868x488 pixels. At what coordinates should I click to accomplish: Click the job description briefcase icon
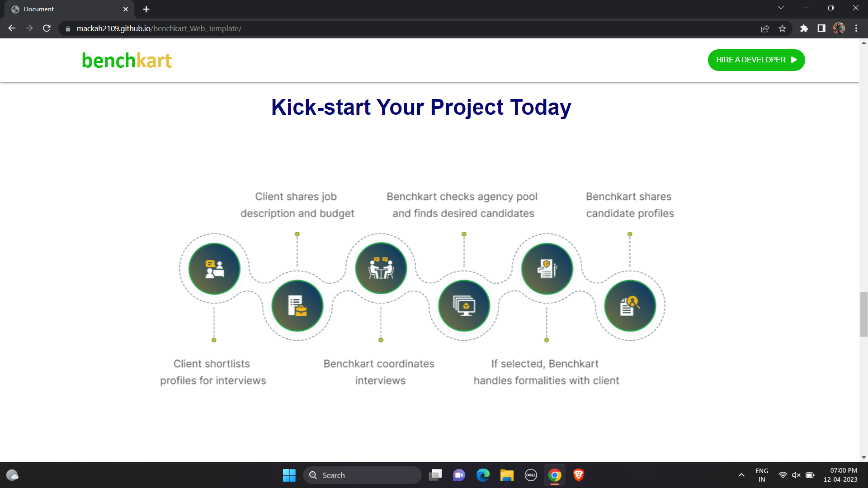point(297,306)
